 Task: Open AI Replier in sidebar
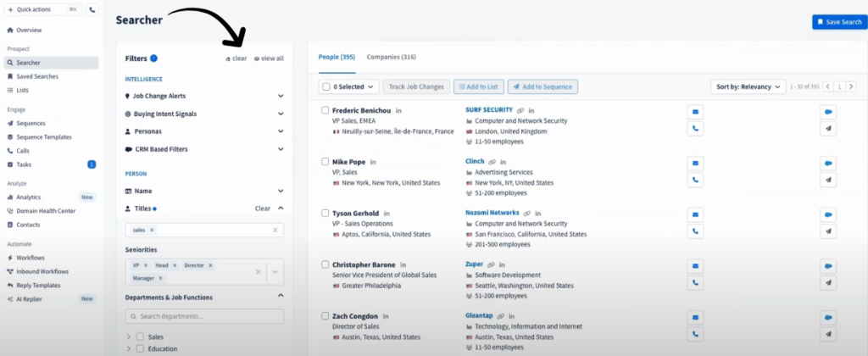tap(29, 299)
